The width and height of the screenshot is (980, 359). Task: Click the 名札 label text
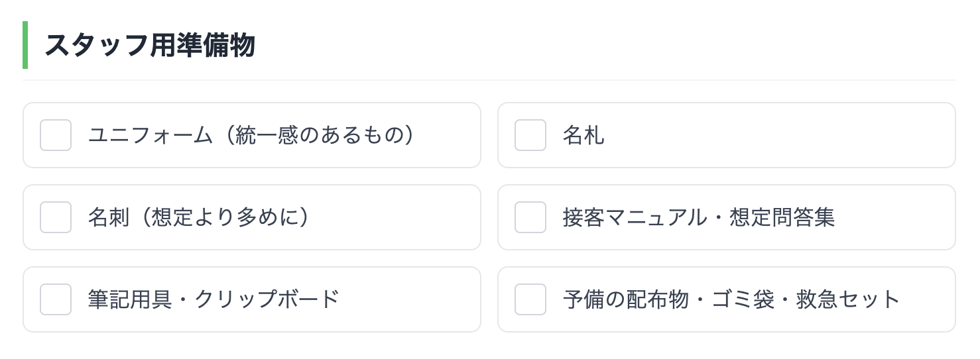pyautogui.click(x=583, y=135)
